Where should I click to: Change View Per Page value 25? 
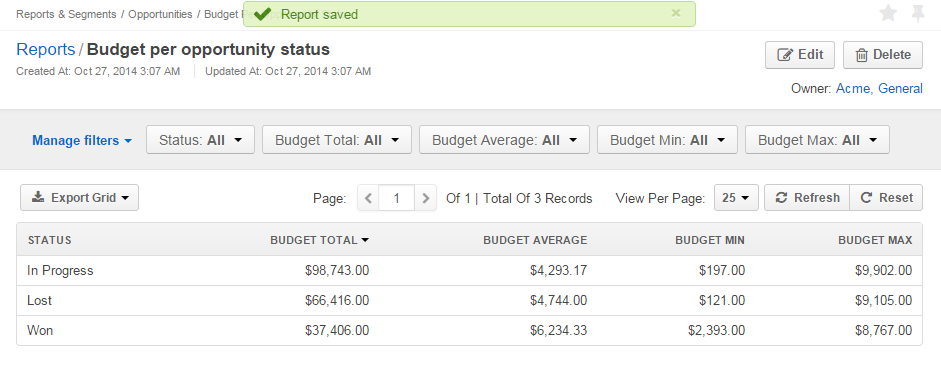(x=736, y=198)
